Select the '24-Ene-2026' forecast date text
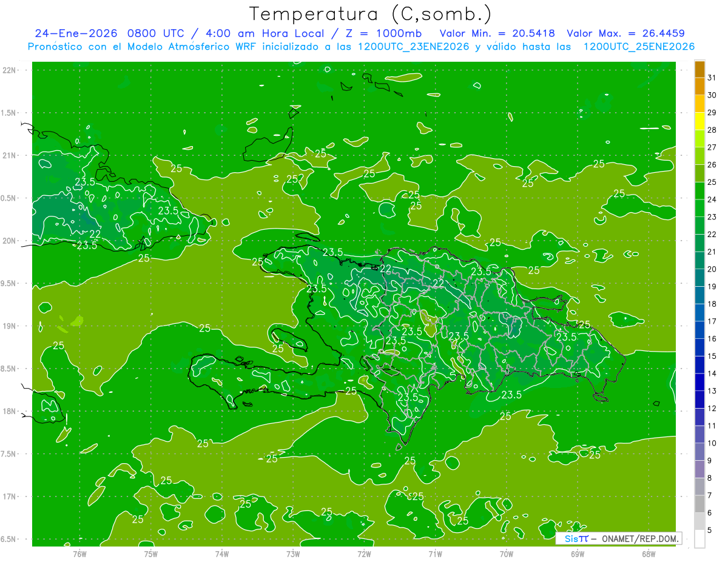 [76, 33]
